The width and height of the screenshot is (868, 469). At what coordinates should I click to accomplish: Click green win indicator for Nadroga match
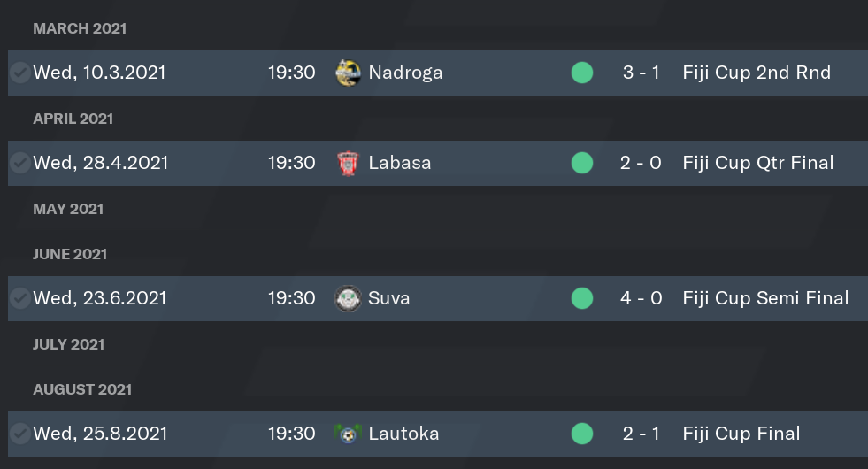click(582, 73)
